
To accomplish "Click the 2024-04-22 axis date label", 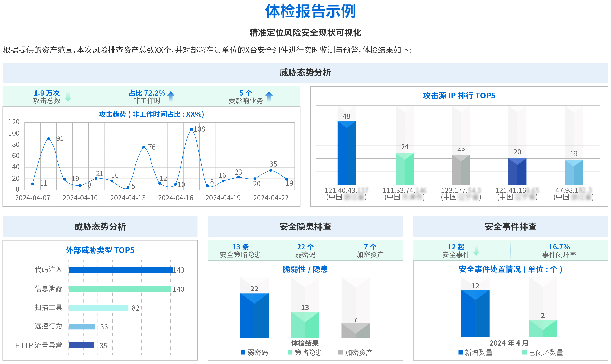I will (271, 198).
